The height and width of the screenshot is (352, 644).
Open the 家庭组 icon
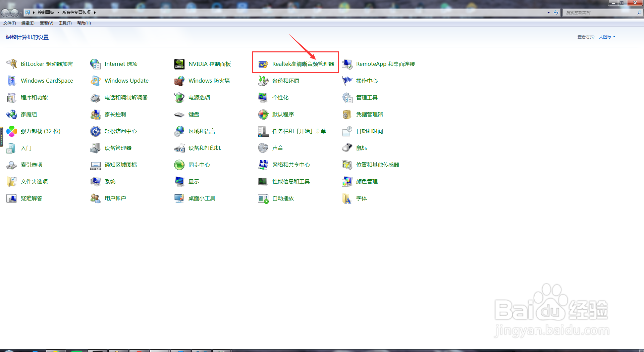pyautogui.click(x=12, y=114)
